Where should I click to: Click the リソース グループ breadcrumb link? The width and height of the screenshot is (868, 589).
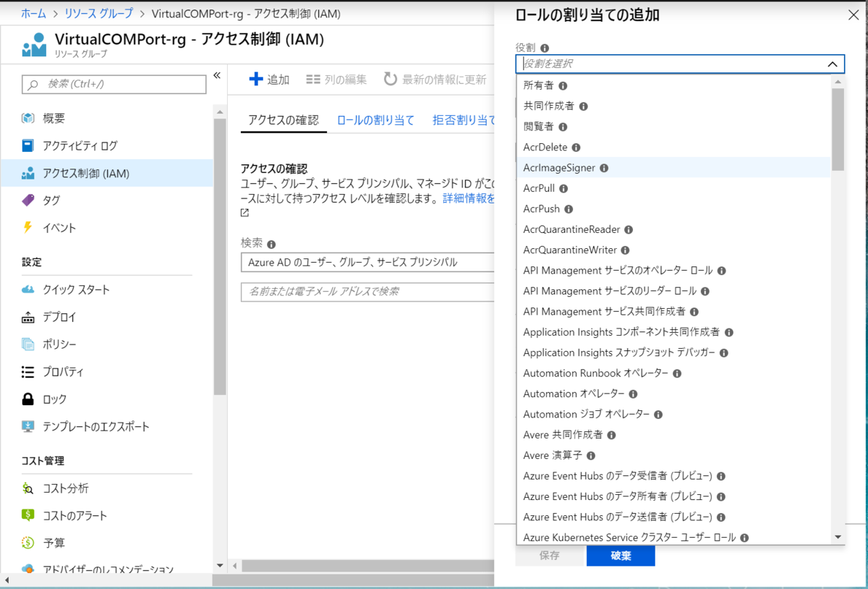tap(99, 14)
